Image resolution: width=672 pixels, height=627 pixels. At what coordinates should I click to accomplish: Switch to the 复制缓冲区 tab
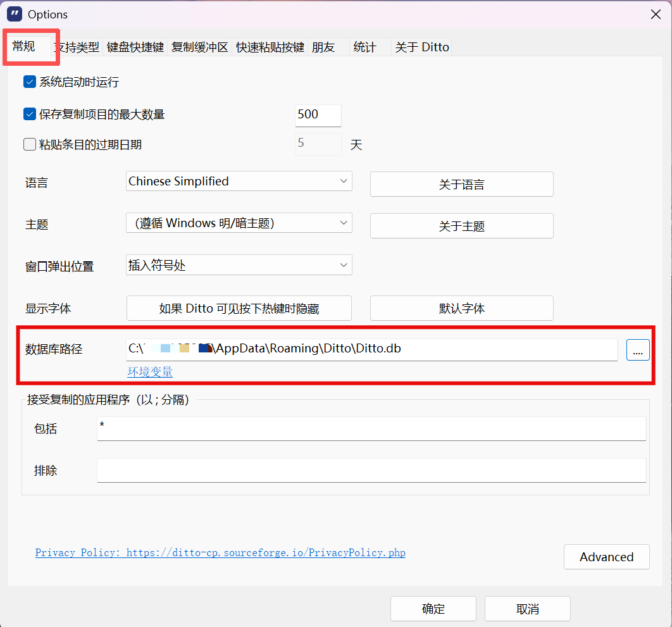pos(200,47)
